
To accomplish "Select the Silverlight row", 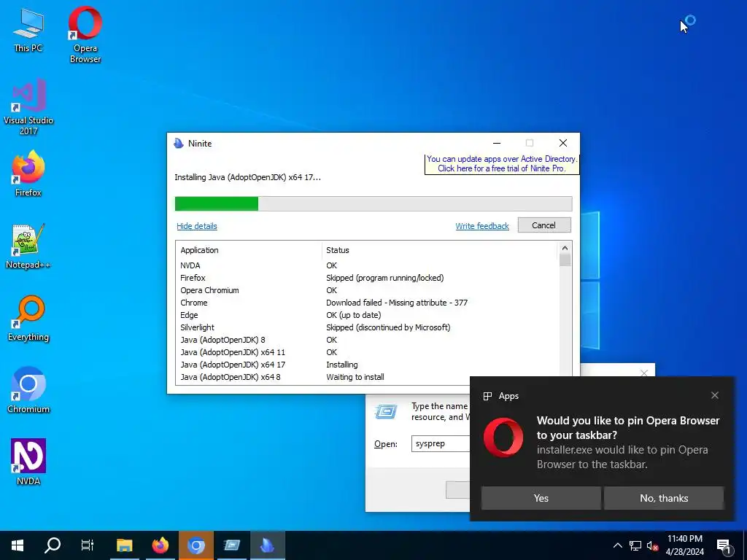I will [367, 327].
